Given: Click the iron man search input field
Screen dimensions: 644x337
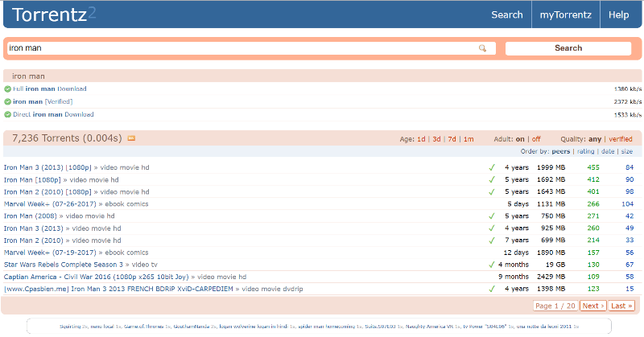Looking at the screenshot, I should click(251, 48).
